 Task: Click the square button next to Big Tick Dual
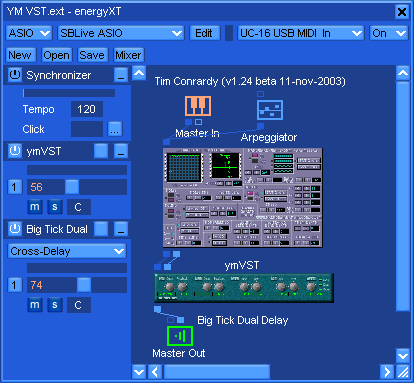[x=101, y=229]
